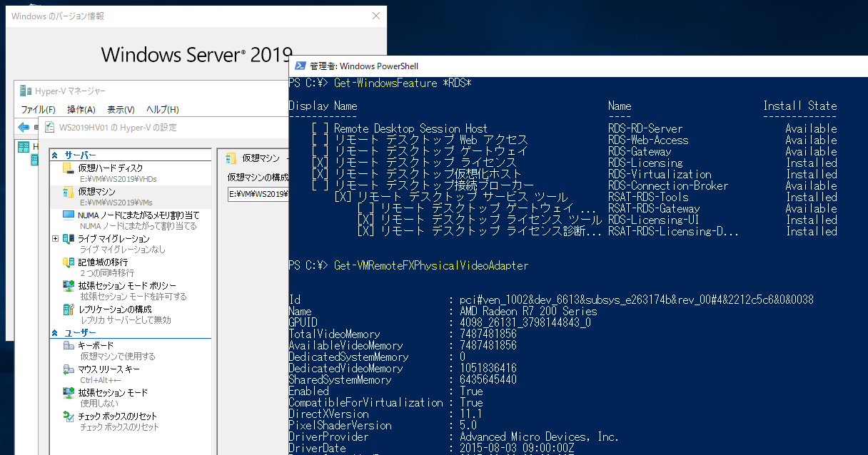The height and width of the screenshot is (455, 868).
Task: Click the RDS-Licensing-UI name in PowerShell
Action: point(654,220)
